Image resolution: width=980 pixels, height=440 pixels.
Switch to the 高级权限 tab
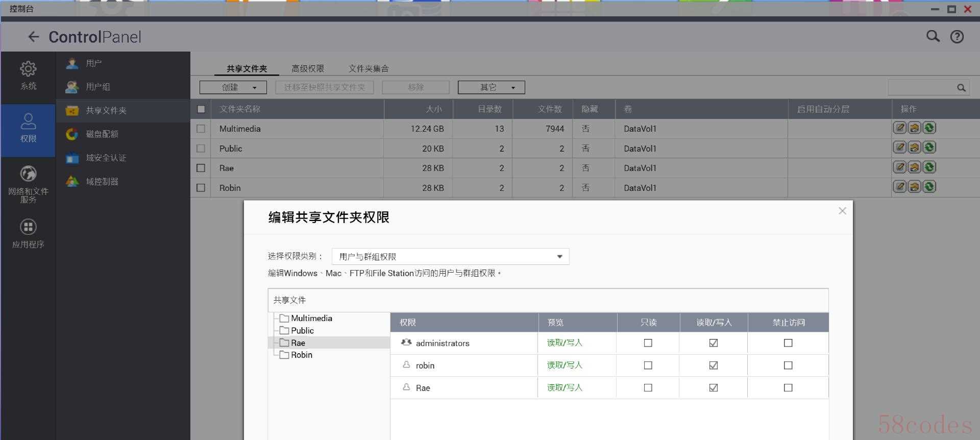click(x=308, y=68)
